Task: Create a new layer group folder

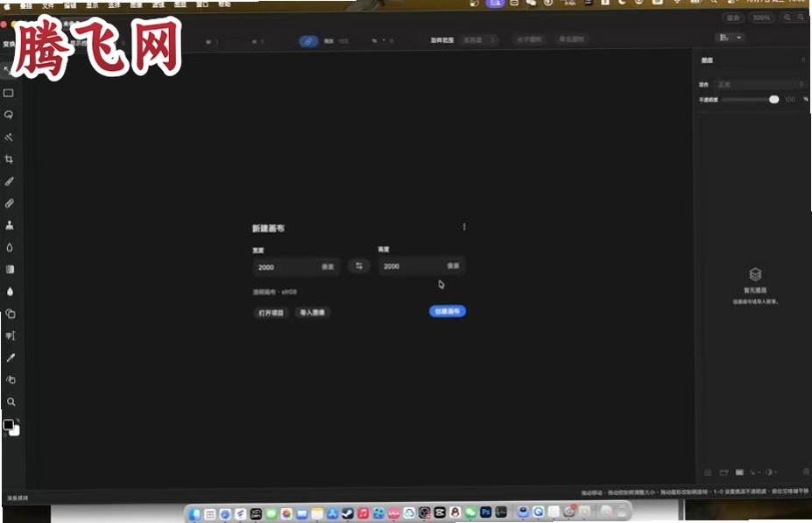Action: point(724,472)
